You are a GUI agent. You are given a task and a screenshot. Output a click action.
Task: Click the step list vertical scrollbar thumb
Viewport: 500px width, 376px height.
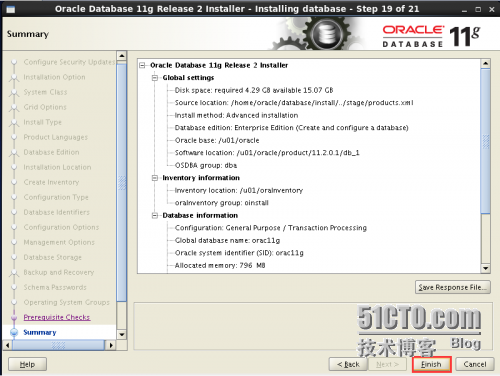click(x=122, y=182)
